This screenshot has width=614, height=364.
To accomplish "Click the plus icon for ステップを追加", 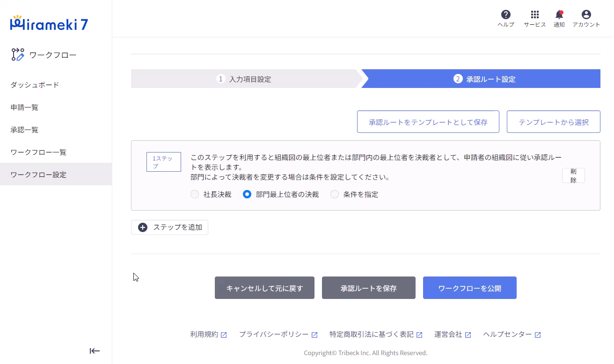I will coord(143,227).
